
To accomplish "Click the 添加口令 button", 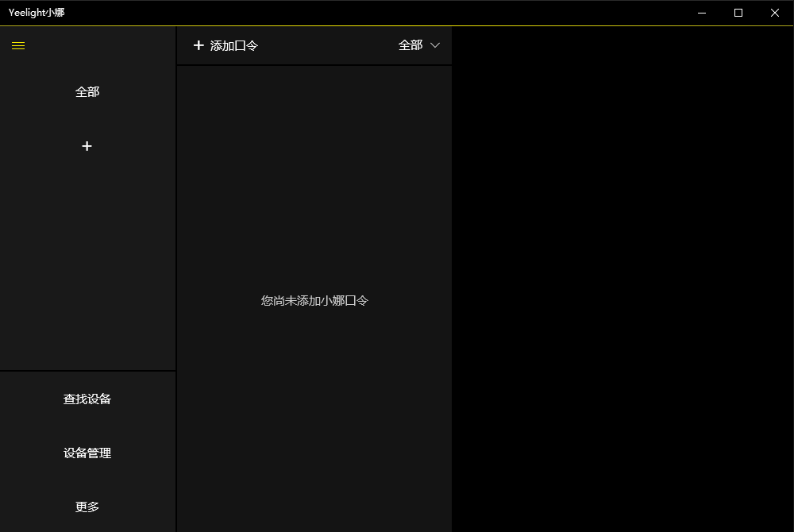I will (225, 45).
